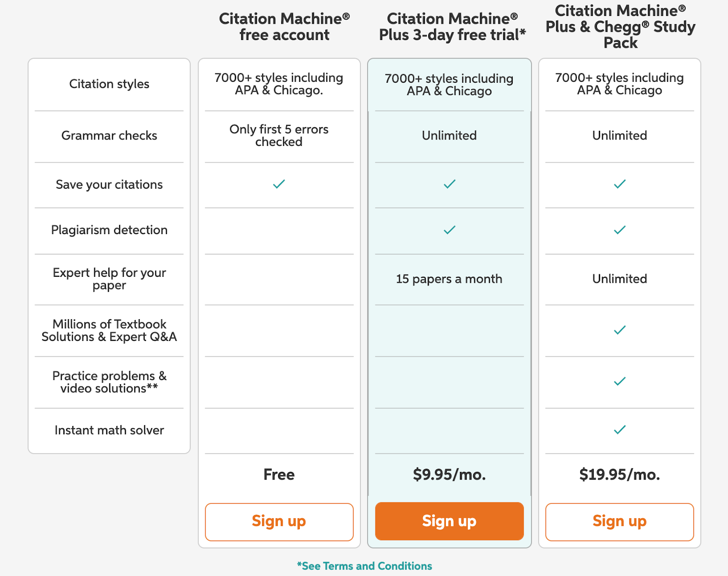Click the Plus trial Save your citations checkmark

point(450,184)
